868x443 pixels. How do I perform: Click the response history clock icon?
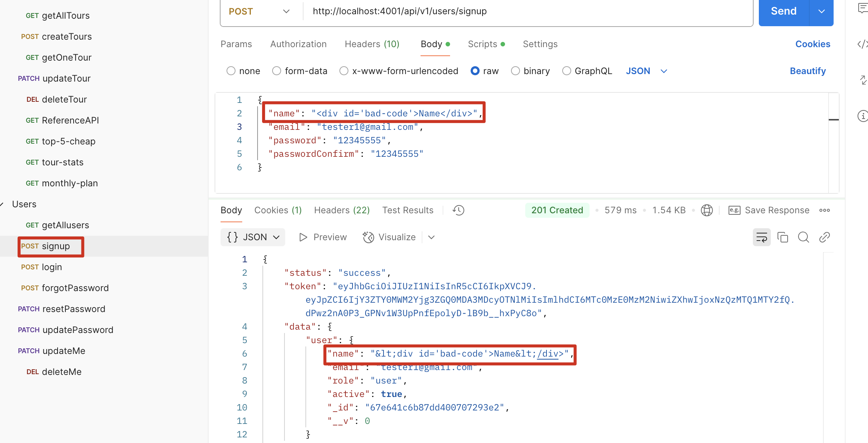coord(458,210)
